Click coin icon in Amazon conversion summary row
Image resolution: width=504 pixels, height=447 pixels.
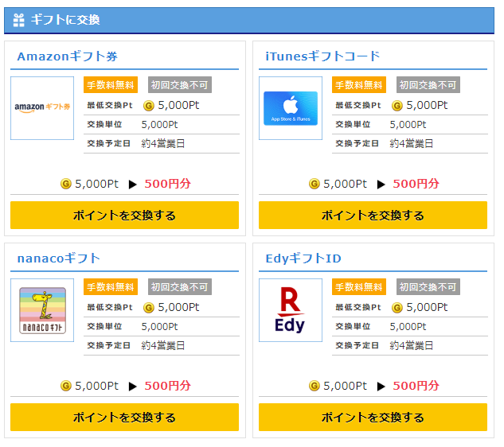point(66,184)
